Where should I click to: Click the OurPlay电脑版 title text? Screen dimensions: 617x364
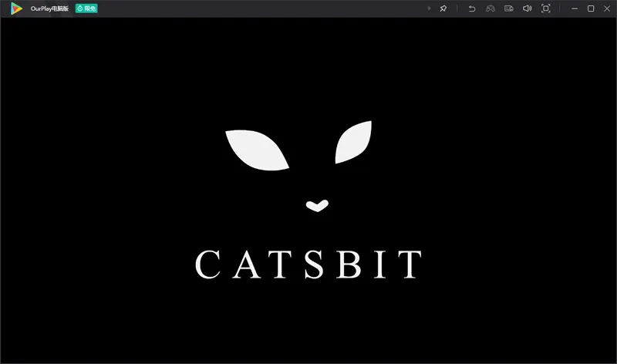[x=49, y=8]
